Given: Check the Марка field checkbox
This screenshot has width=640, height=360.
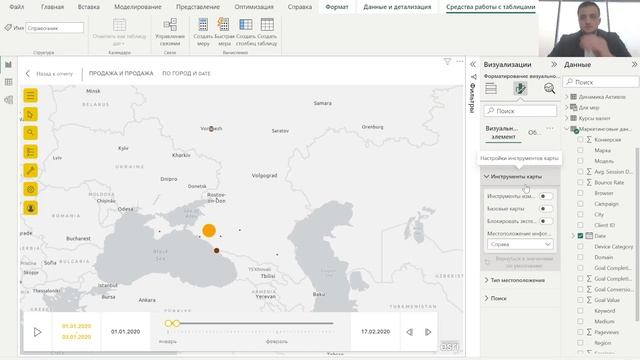Looking at the screenshot, I should [580, 150].
